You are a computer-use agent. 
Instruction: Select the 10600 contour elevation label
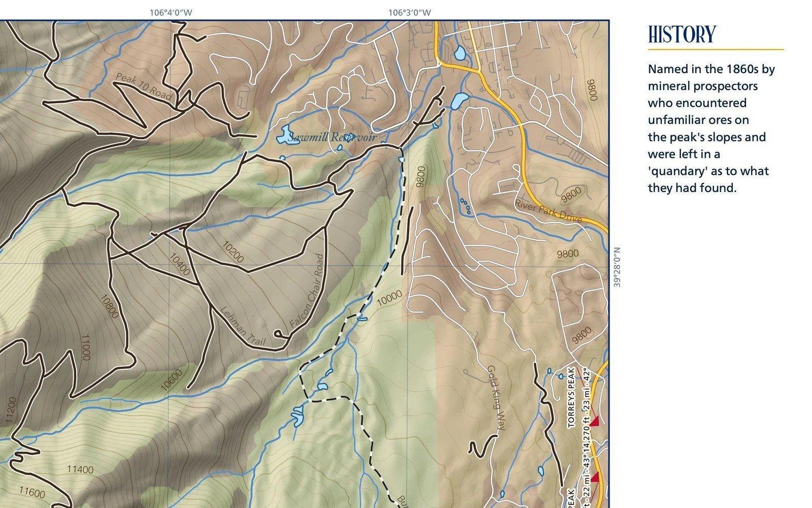click(172, 380)
